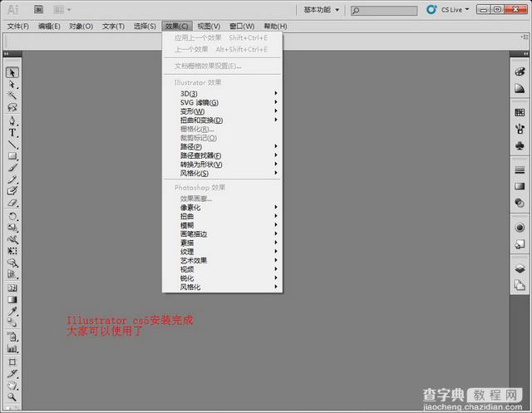Select the Rectangle tool
The width and height of the screenshot is (532, 413).
[12, 156]
